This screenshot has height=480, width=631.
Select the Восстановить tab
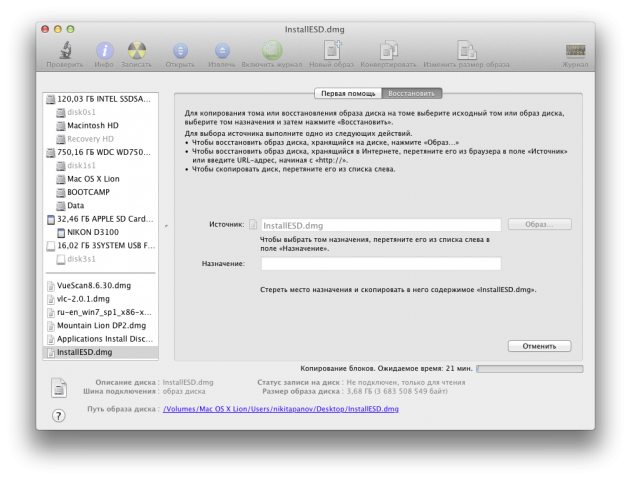[x=411, y=93]
